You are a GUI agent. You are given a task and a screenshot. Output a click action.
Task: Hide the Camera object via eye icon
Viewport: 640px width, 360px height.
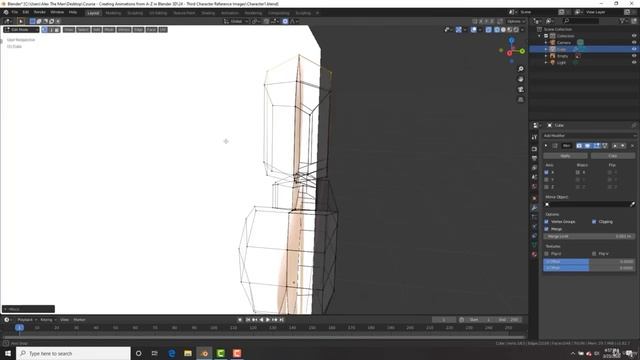tap(634, 42)
